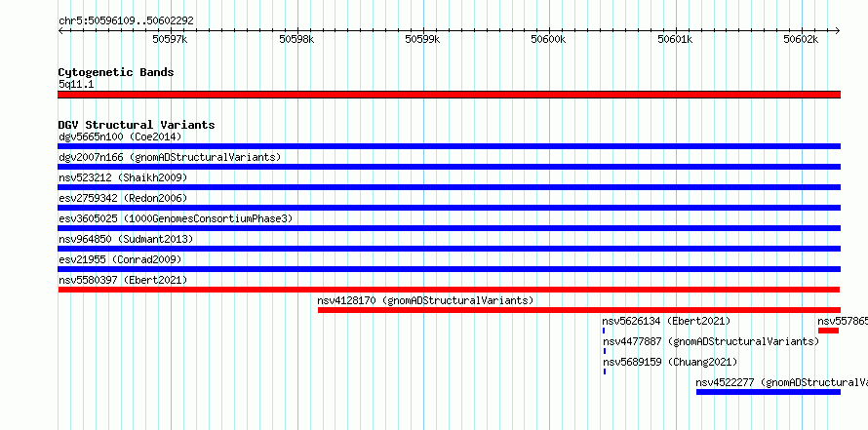Select the red bar under nsv4128170
Viewport: 868px width, 430px height.
[579, 310]
